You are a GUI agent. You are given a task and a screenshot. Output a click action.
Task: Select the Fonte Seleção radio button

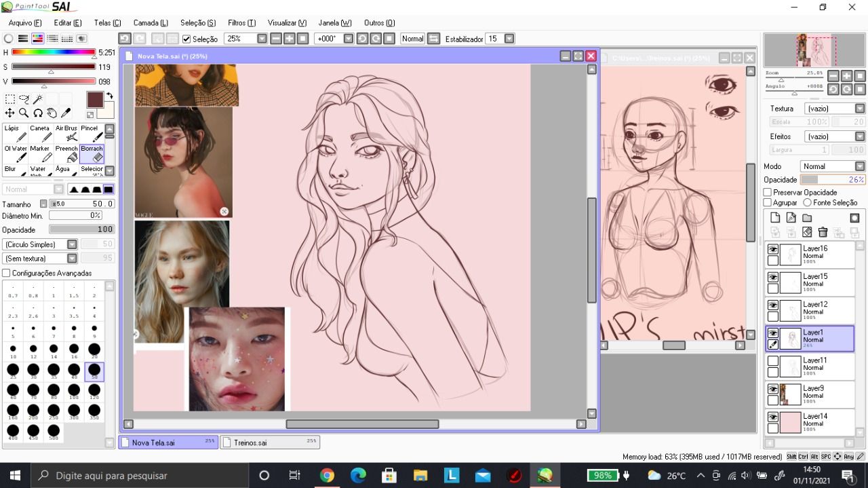point(807,202)
